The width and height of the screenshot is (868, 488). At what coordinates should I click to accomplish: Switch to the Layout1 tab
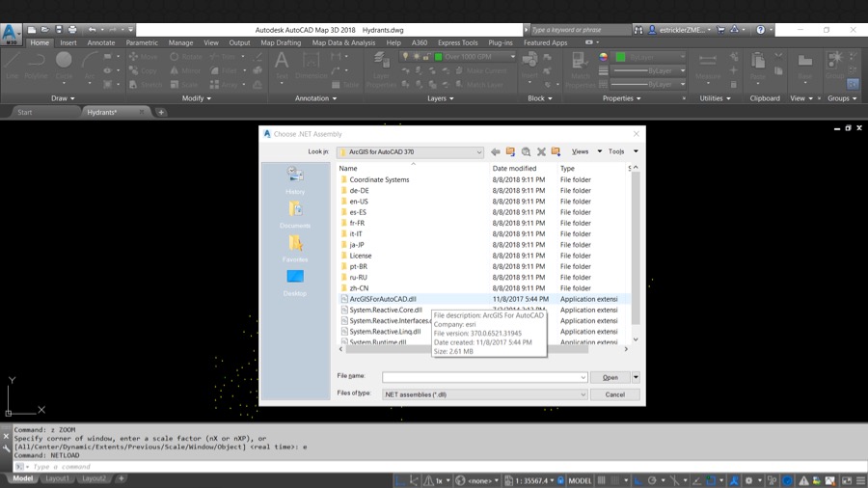[x=57, y=478]
